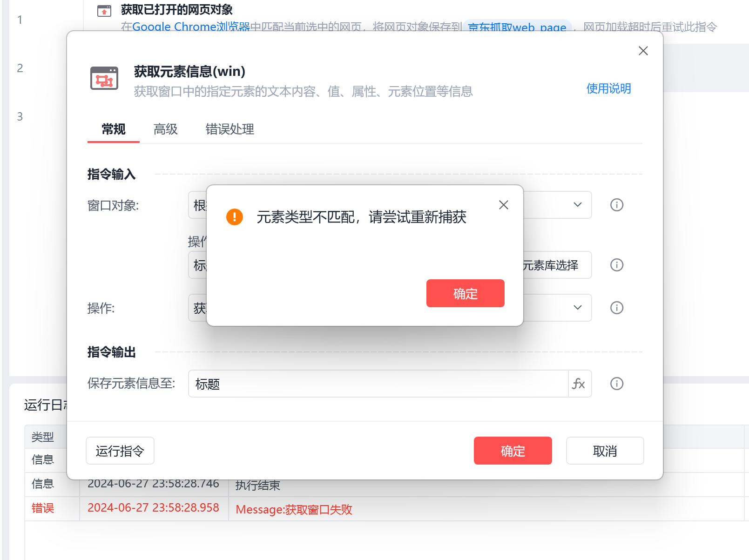Edit the 保存元素信息至 field containing 标题
Image resolution: width=749 pixels, height=560 pixels.
pyautogui.click(x=378, y=384)
